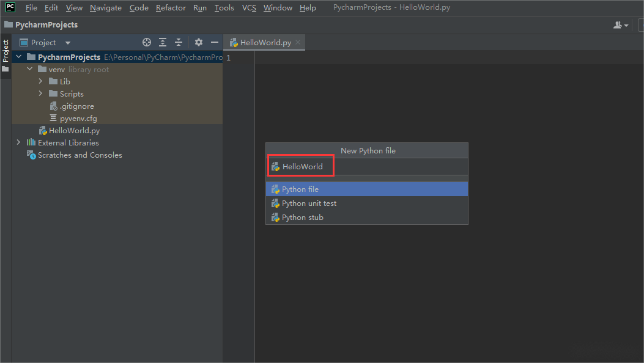Open the Edit menu
This screenshot has width=644, height=363.
[51, 8]
